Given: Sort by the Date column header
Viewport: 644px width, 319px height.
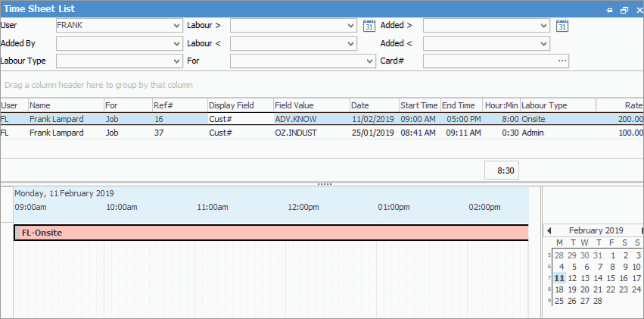Looking at the screenshot, I should 374,105.
